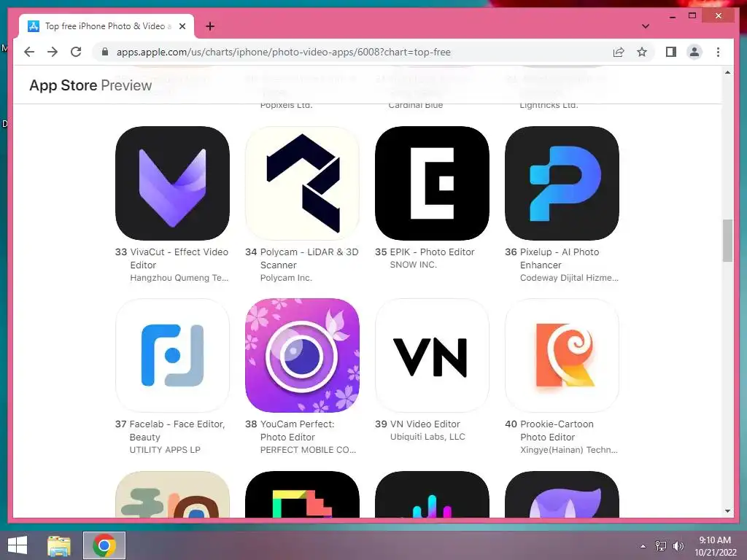
Task: Click the SNOW INC. developer text
Action: pos(413,265)
